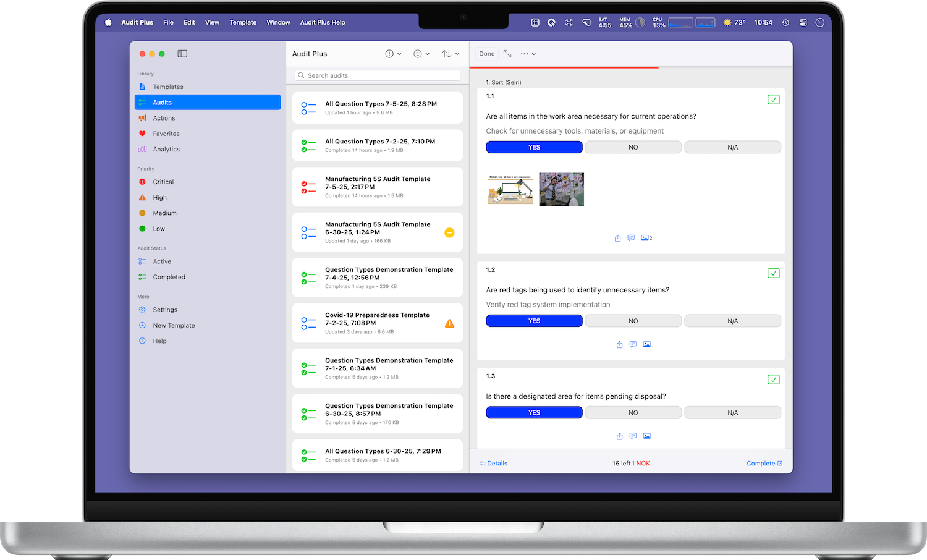Open the Question Types Demonstration 7-4-25 audit

tap(378, 278)
